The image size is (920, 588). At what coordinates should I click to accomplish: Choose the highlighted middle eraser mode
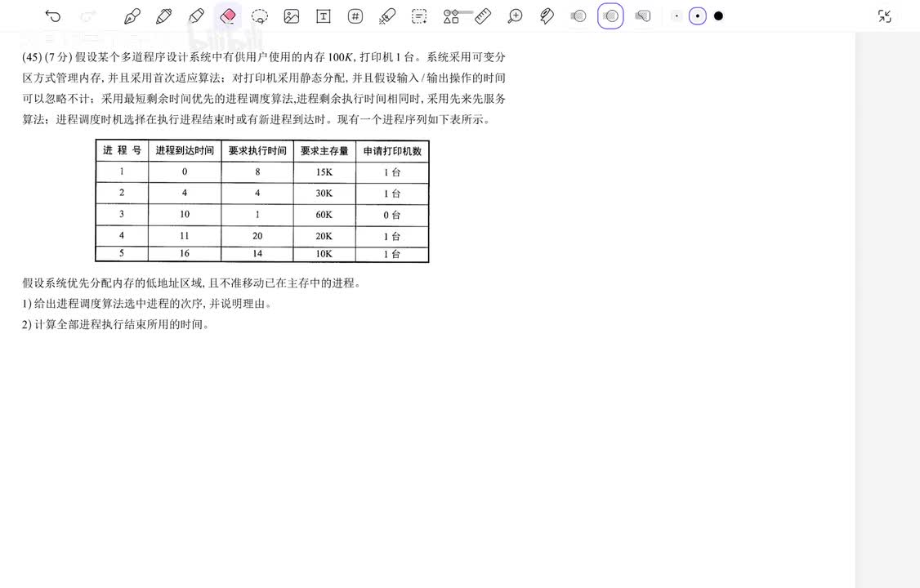coord(610,16)
